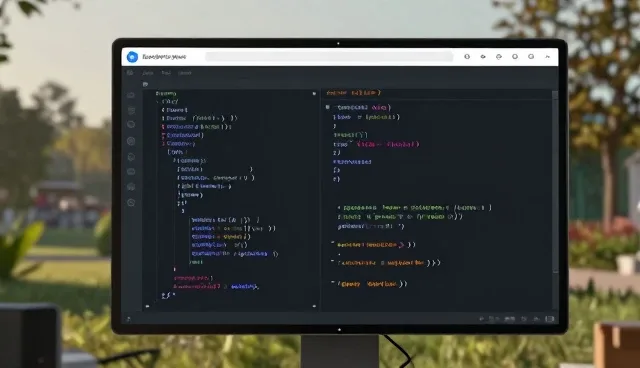Toggle the small square beside right pane's first line
This screenshot has width=640, height=368.
point(328,107)
